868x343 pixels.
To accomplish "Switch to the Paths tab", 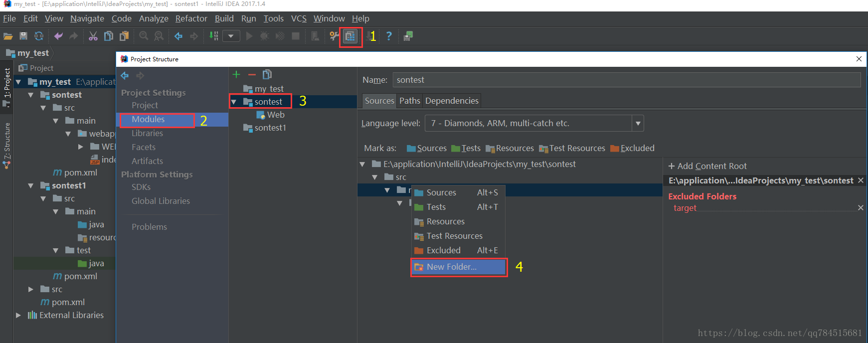I will [410, 101].
